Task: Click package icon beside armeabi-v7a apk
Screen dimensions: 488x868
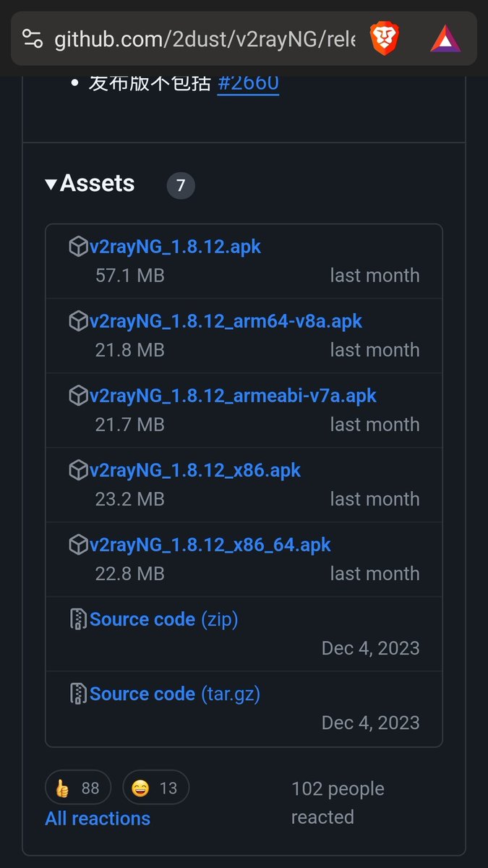Action: (x=78, y=396)
